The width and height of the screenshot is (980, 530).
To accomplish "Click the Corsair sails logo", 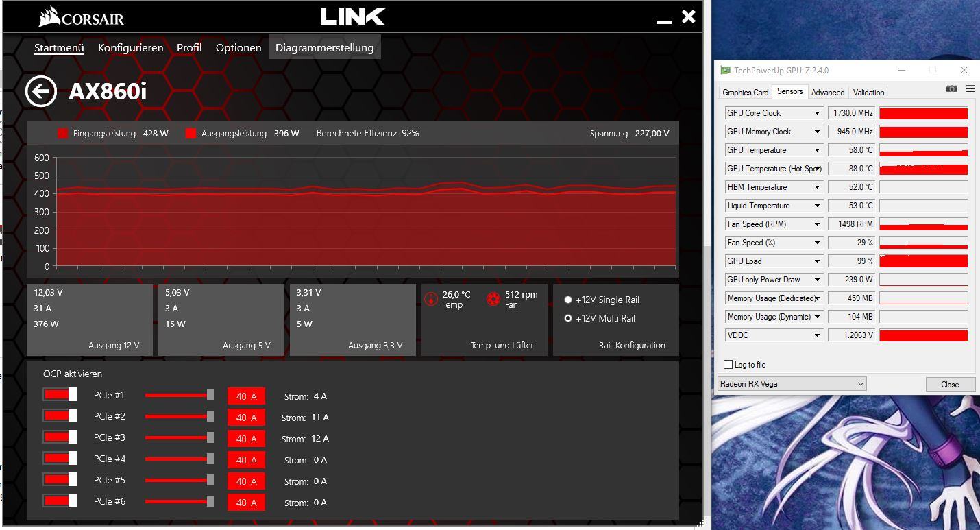I will (x=49, y=17).
